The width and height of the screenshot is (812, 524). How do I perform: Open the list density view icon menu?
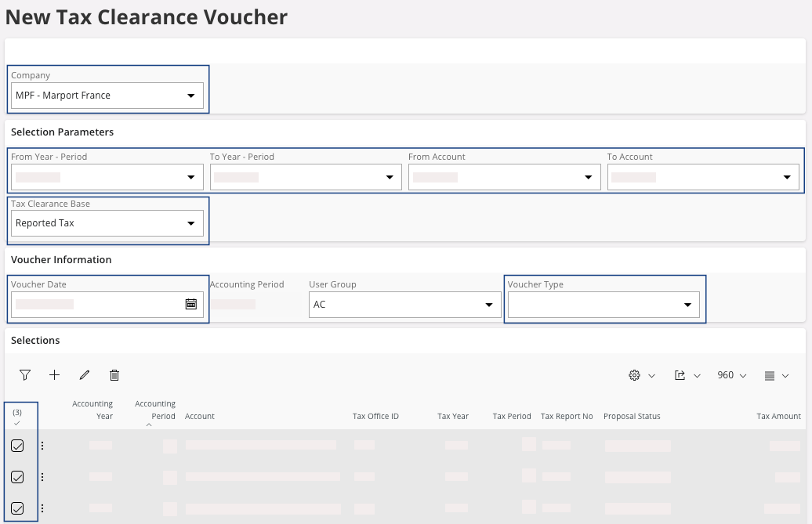pos(776,375)
